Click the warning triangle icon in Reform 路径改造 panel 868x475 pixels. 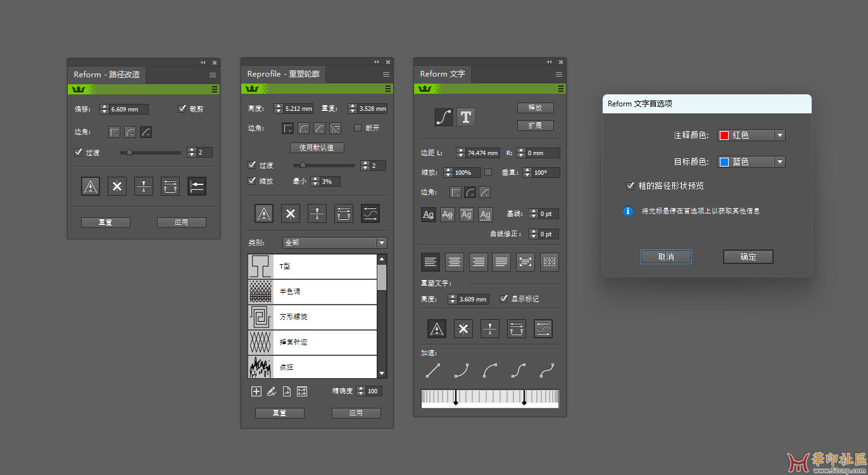91,186
